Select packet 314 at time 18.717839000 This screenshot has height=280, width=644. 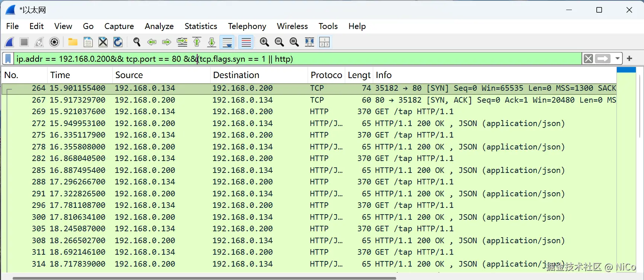pyautogui.click(x=309, y=264)
